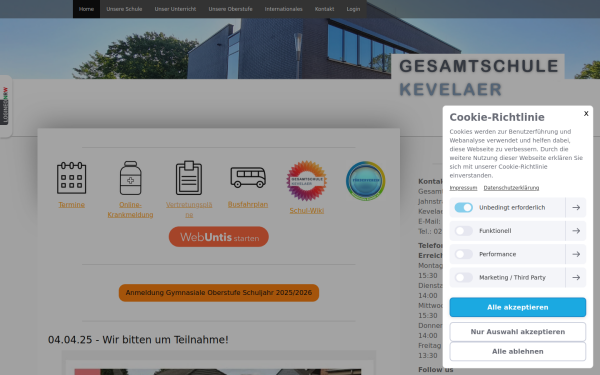Open the Impressum link
The height and width of the screenshot is (375, 600).
[x=463, y=188]
